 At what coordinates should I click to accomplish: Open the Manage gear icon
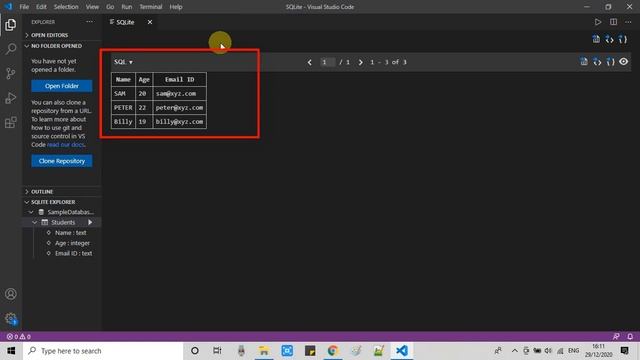tap(11, 318)
